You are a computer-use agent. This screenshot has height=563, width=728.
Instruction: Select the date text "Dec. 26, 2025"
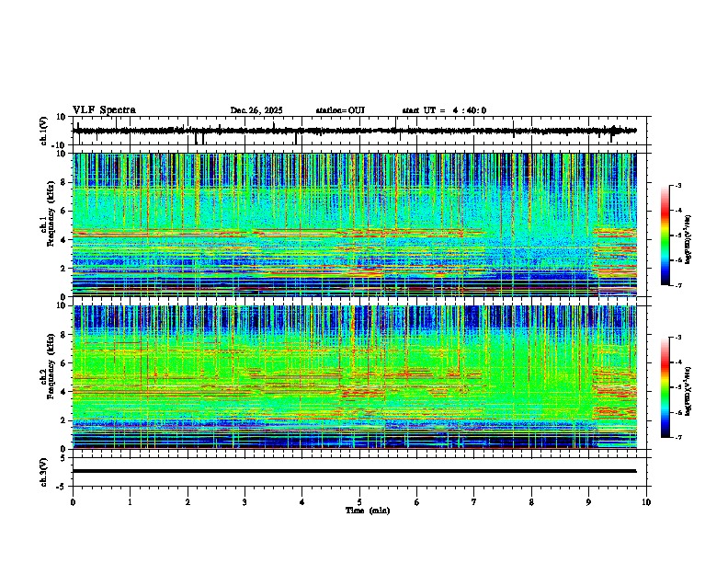pyautogui.click(x=256, y=110)
